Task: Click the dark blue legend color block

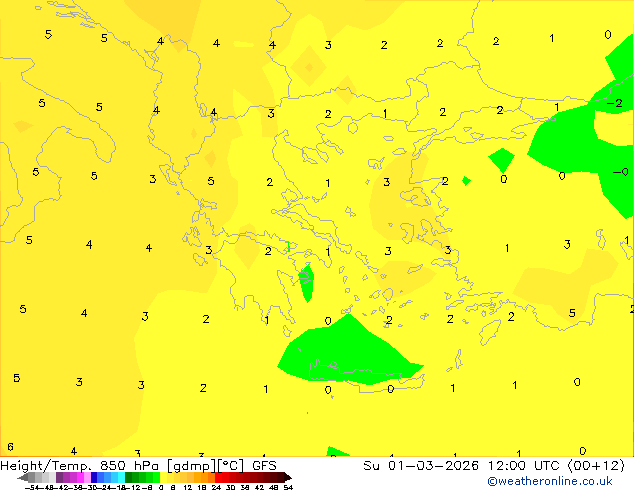Action: pos(94,477)
